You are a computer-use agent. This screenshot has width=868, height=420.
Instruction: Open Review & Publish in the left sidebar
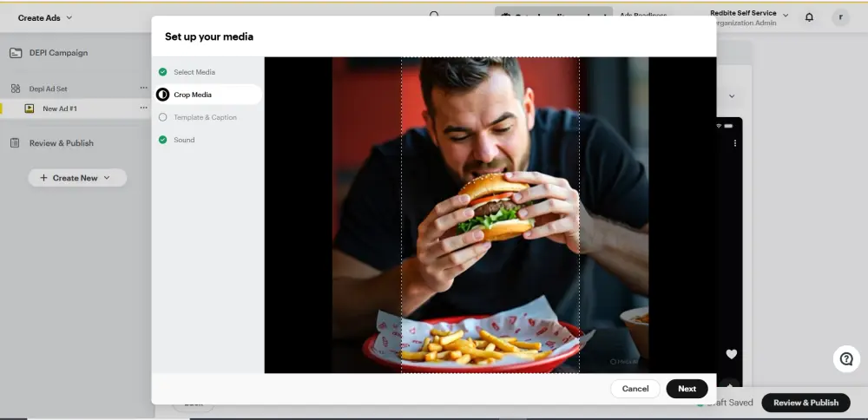click(62, 143)
